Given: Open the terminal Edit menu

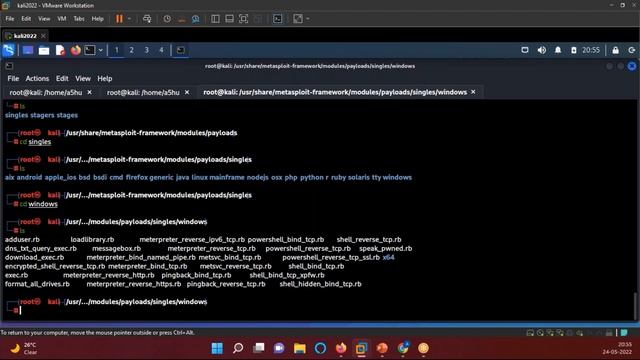Looking at the screenshot, I should (62, 78).
